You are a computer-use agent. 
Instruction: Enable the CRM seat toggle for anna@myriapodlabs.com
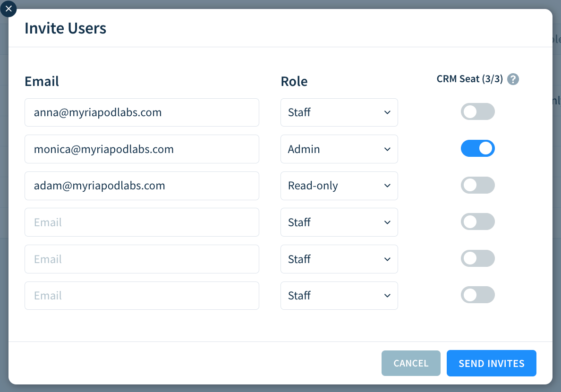478,111
